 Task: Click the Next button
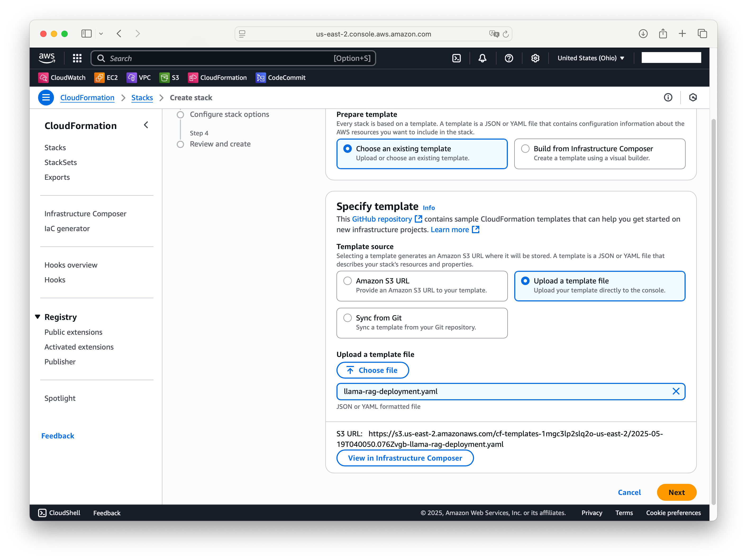click(x=676, y=493)
